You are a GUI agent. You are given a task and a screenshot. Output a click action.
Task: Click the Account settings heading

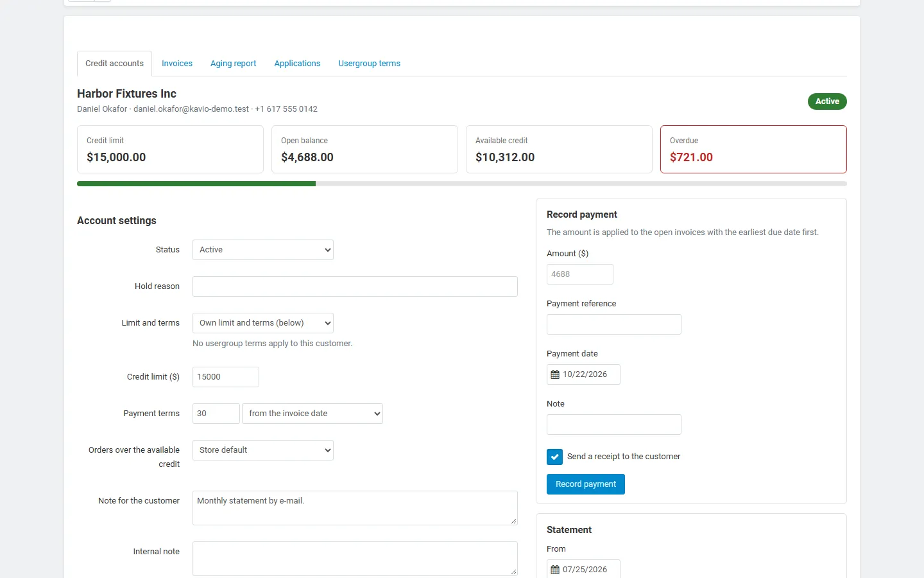(x=117, y=221)
